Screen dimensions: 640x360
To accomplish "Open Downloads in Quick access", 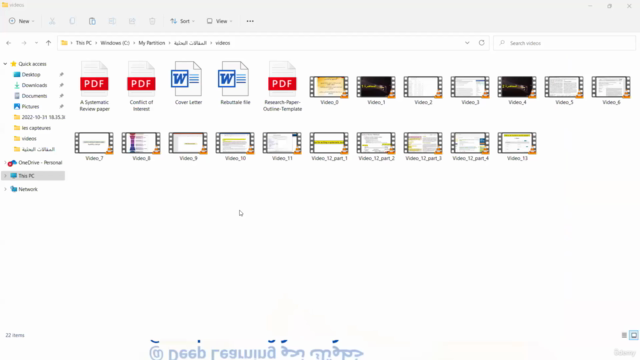I will pos(34,85).
